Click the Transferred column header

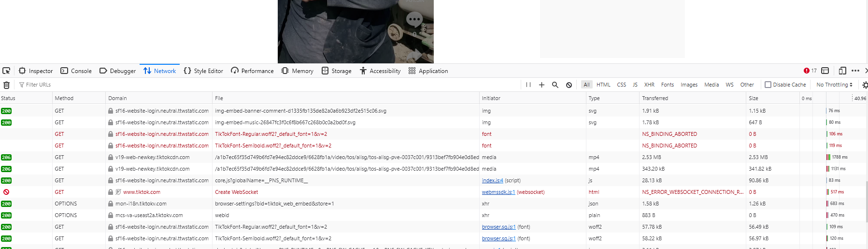coord(655,98)
